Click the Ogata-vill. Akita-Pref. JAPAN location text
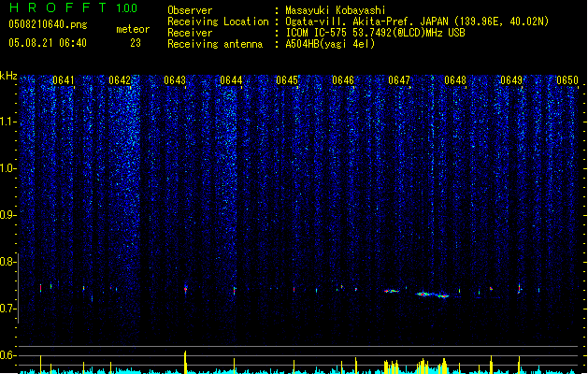The image size is (588, 374). click(x=417, y=22)
